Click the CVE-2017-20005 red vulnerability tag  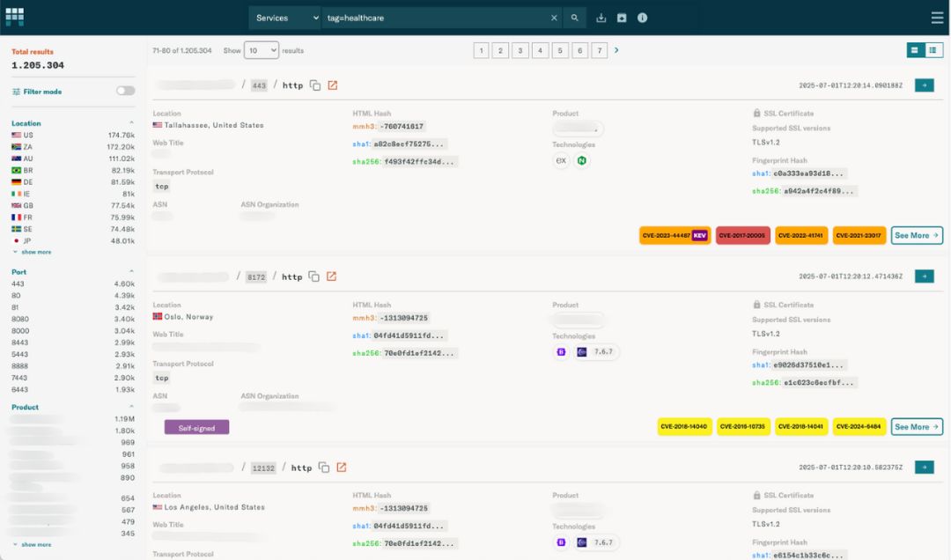(743, 236)
